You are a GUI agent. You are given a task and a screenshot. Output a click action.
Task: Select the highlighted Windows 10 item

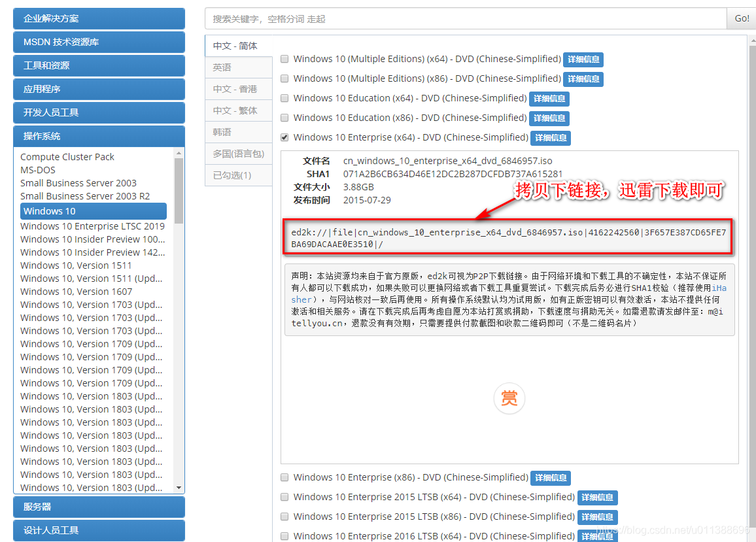94,211
